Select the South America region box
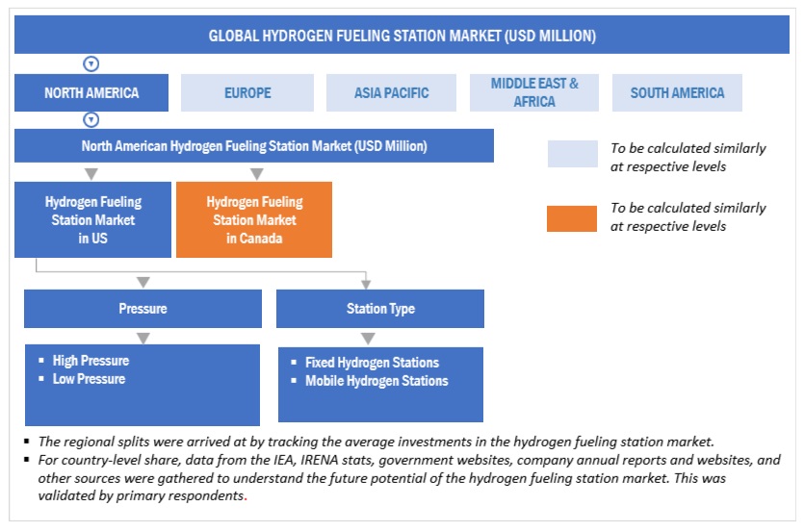The width and height of the screenshot is (804, 532). (x=677, y=92)
